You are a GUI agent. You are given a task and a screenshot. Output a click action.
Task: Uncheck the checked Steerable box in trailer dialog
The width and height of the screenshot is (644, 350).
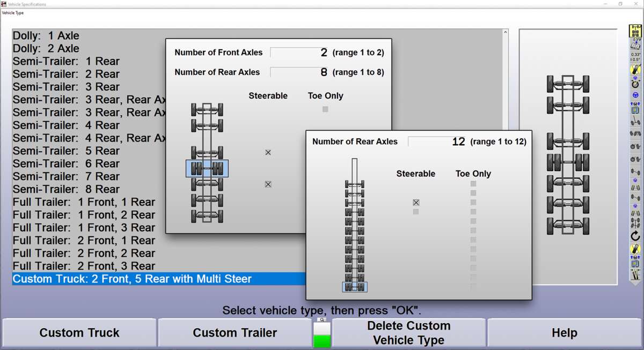416,203
